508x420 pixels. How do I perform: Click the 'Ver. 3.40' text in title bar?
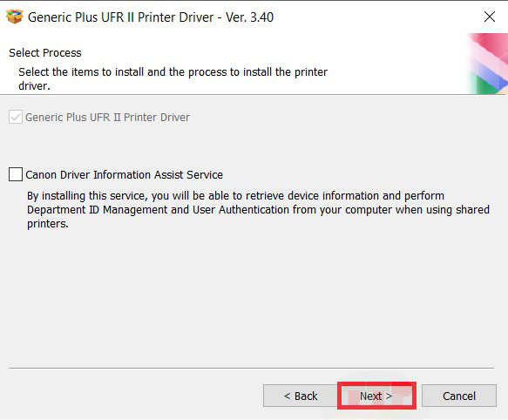(249, 17)
